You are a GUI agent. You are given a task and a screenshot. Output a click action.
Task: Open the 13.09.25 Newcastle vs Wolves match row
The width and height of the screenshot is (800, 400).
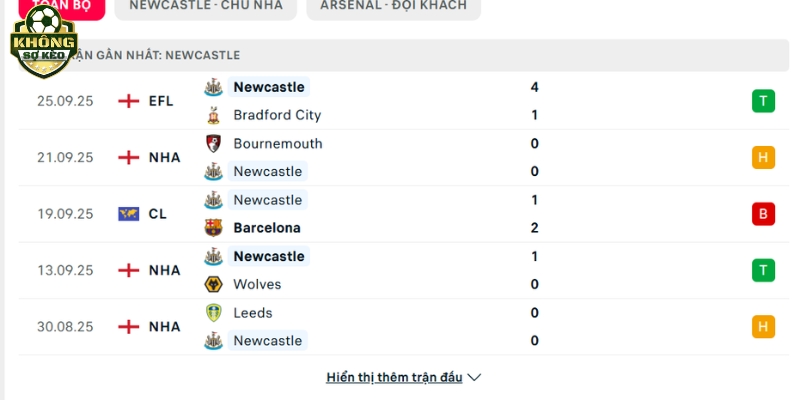click(x=404, y=270)
